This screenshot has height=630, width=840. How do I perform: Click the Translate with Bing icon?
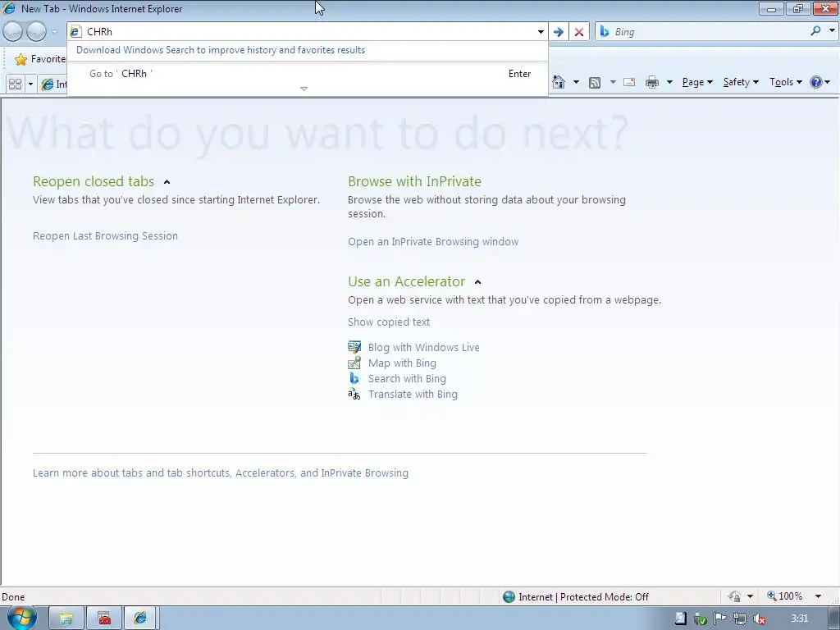354,395
